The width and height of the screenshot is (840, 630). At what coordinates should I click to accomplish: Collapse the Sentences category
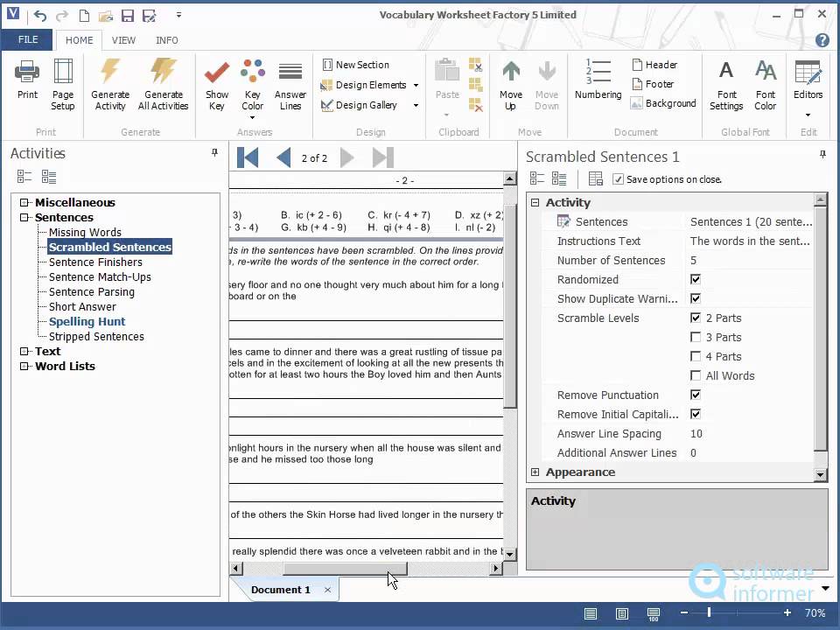pos(24,218)
